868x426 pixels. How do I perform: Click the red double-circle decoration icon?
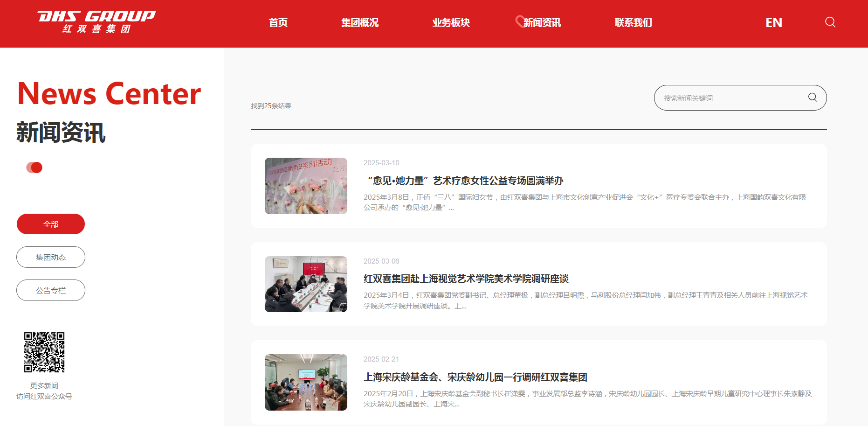tap(34, 168)
